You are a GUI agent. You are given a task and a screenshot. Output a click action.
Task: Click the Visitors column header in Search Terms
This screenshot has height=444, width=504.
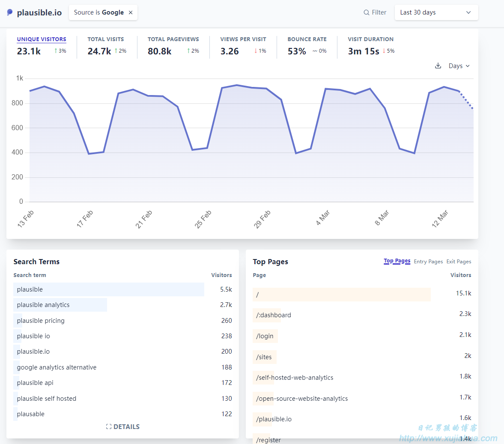click(x=221, y=275)
